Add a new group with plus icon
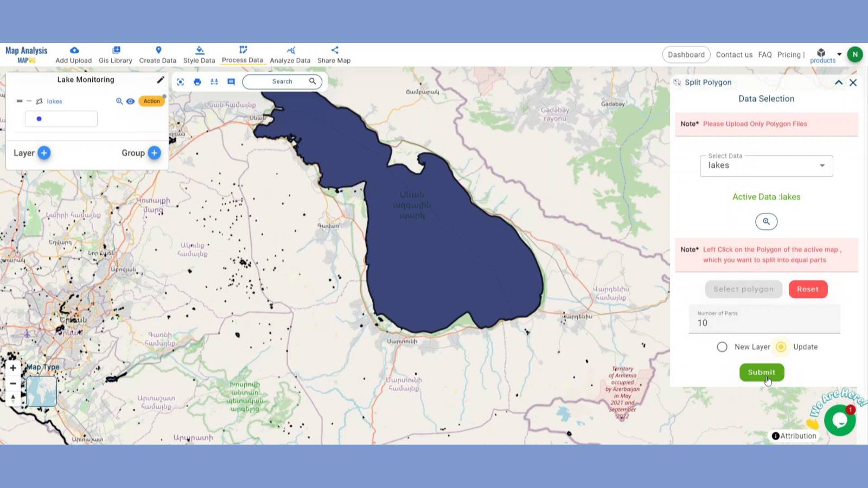Viewport: 868px width, 488px height. (155, 153)
